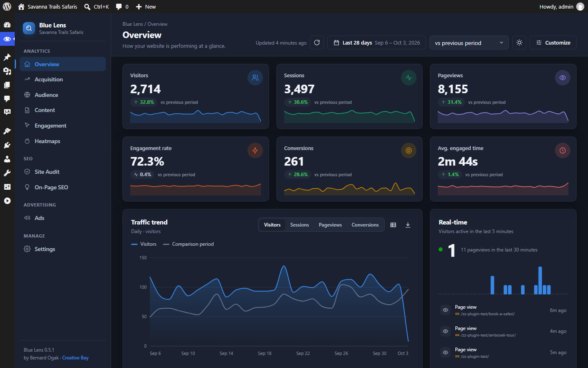The width and height of the screenshot is (588, 368).
Task: Select the Sessions chart tab
Action: 300,225
